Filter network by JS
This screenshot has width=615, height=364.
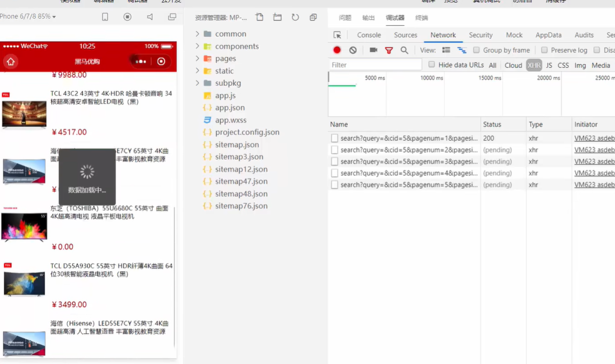coord(549,65)
